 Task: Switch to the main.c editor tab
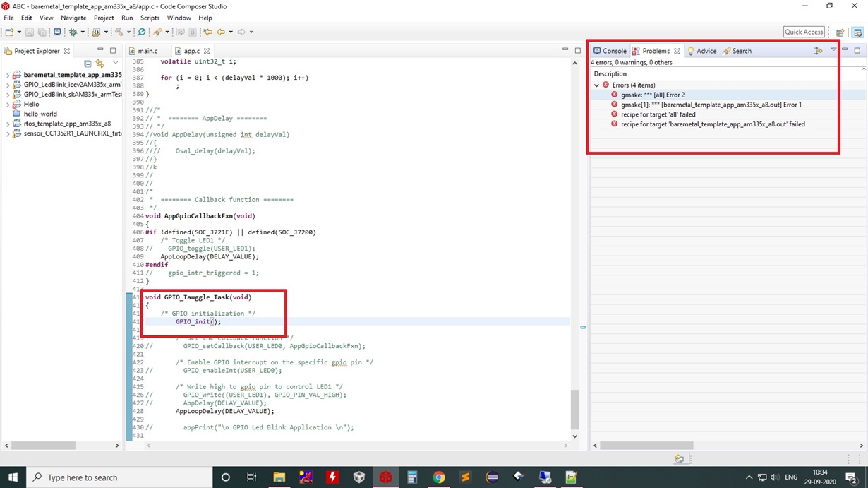coord(147,51)
